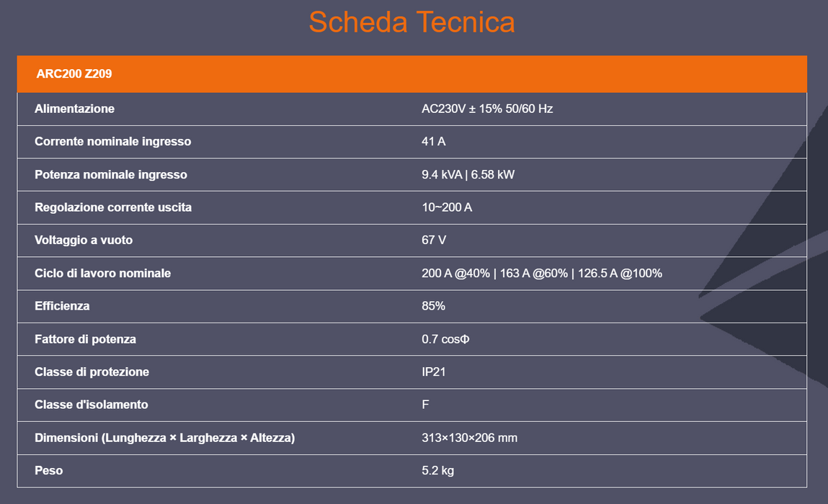Viewport: 828px width, 504px height.
Task: Click the Scheda Tecnica heading
Action: tap(411, 22)
